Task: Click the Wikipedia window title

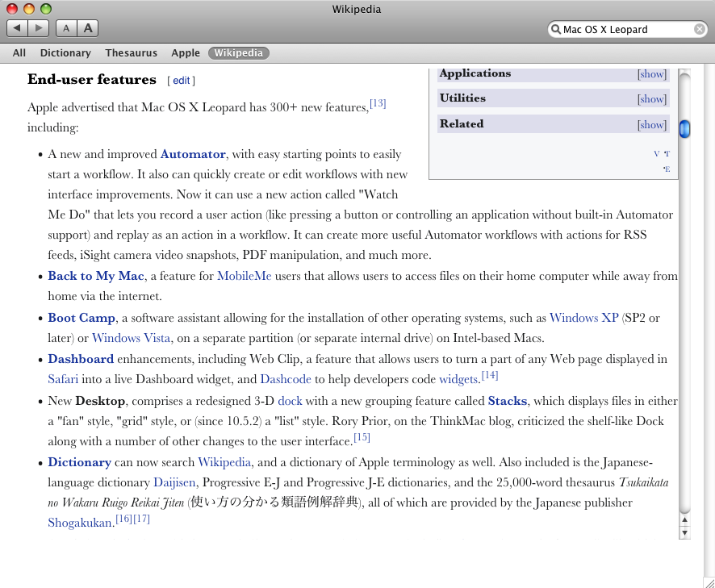Action: pyautogui.click(x=357, y=9)
